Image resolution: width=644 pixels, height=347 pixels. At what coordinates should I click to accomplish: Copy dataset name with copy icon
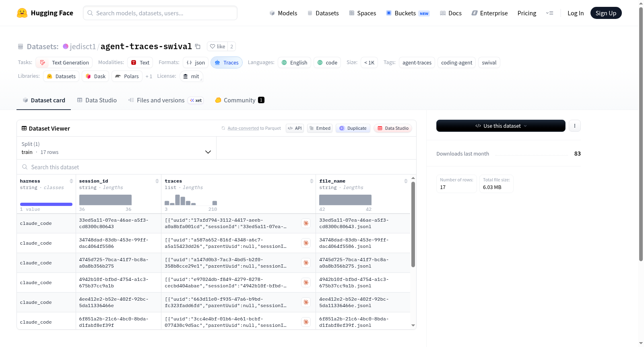click(x=198, y=46)
